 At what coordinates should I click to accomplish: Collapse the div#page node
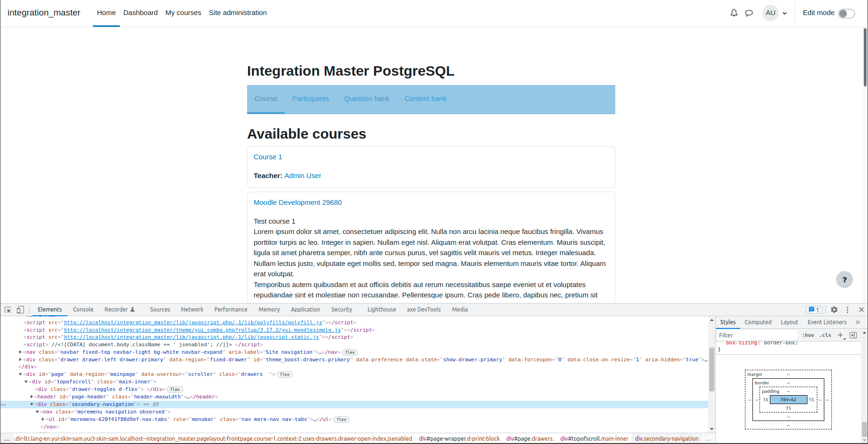pos(21,374)
